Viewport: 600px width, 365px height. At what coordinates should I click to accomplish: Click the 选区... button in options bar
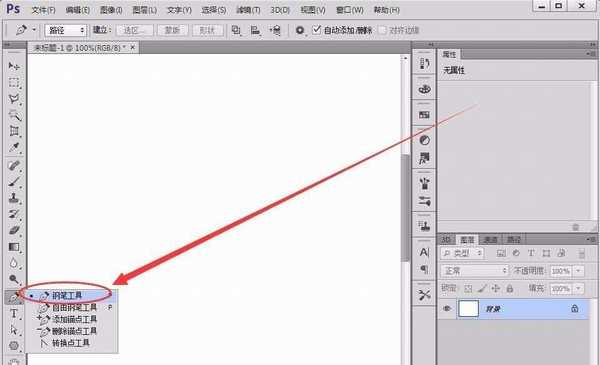135,30
